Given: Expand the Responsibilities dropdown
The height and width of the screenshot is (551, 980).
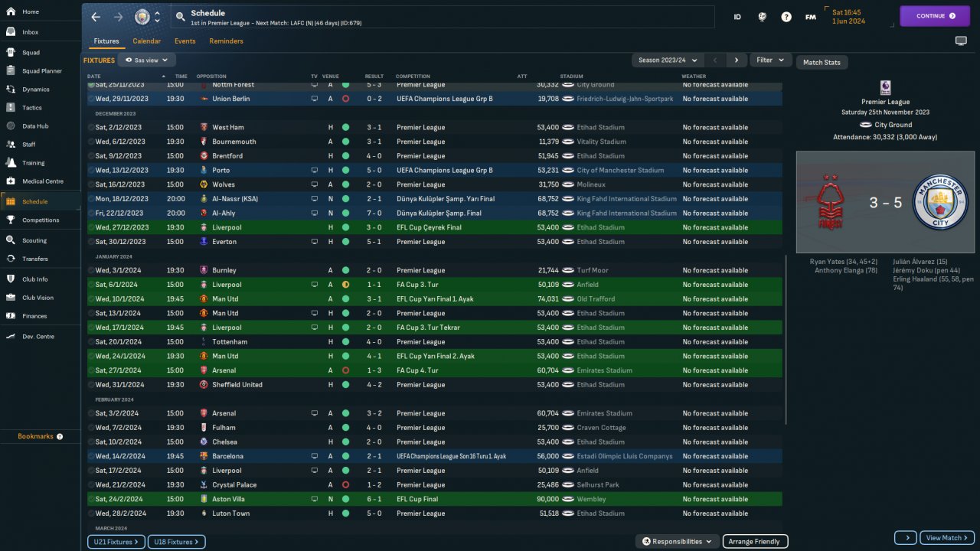Looking at the screenshot, I should click(x=677, y=541).
